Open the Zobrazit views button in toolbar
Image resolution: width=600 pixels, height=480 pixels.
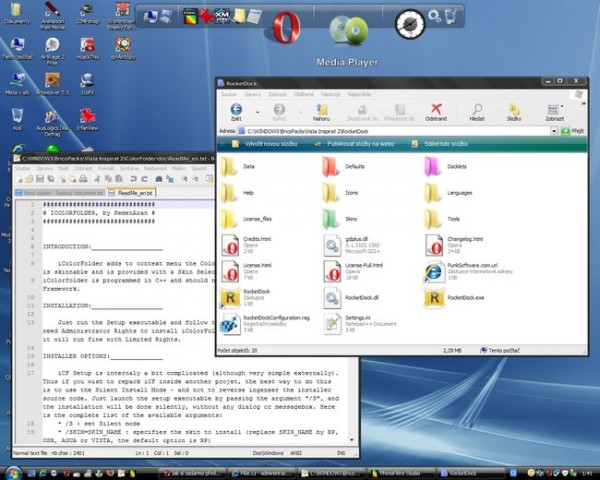point(554,113)
